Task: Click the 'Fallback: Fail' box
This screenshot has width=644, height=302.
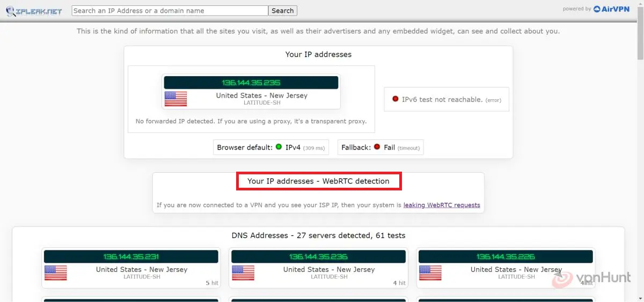Action: [x=380, y=147]
